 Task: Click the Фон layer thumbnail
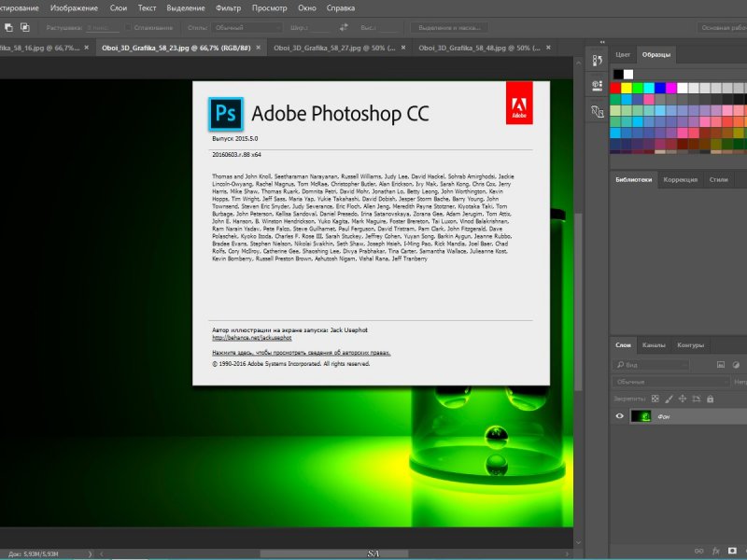click(x=641, y=416)
